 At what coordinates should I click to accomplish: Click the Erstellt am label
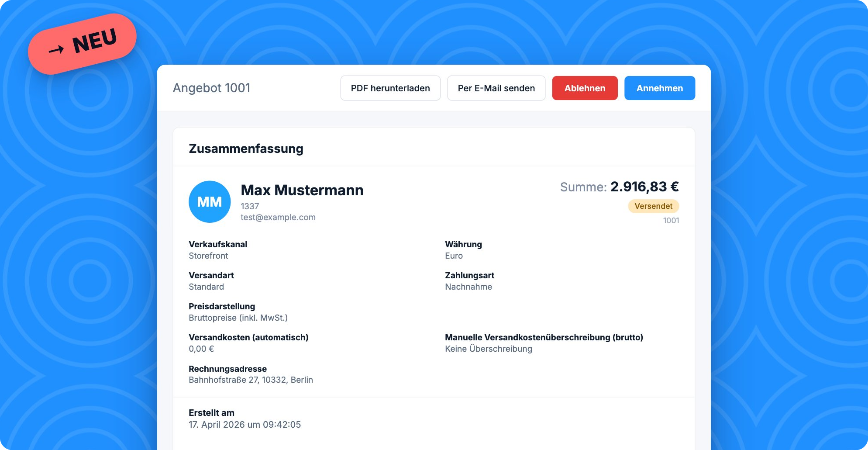tap(211, 413)
